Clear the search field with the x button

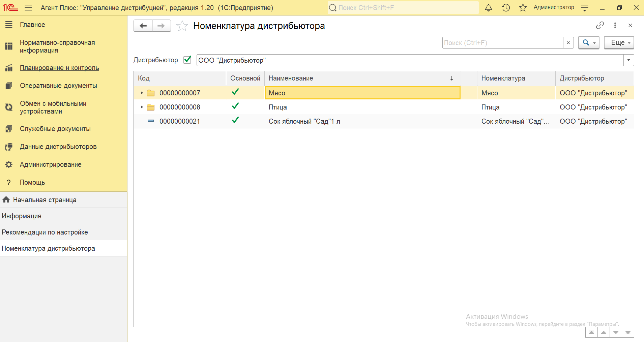pyautogui.click(x=568, y=43)
